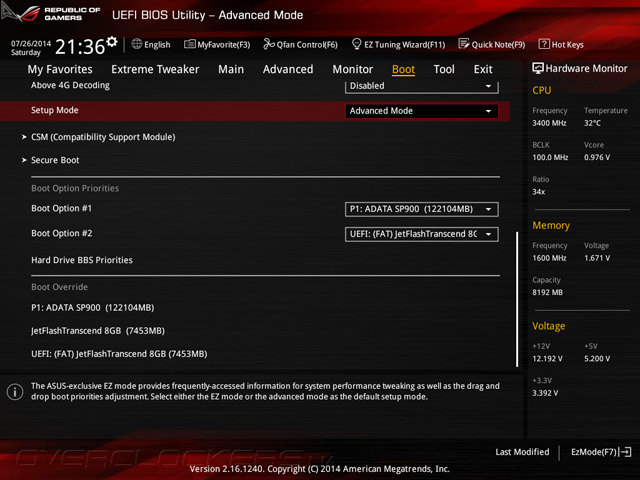
Task: Click CPU Ratio 34x value
Action: (x=538, y=192)
